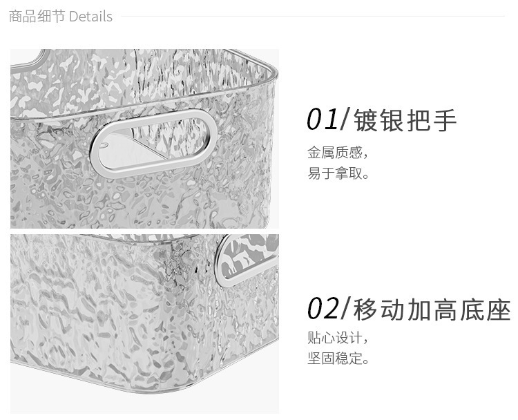This screenshot has height=420, width=518.
Task: Click the 镀银把手 heading
Action: [x=405, y=120]
